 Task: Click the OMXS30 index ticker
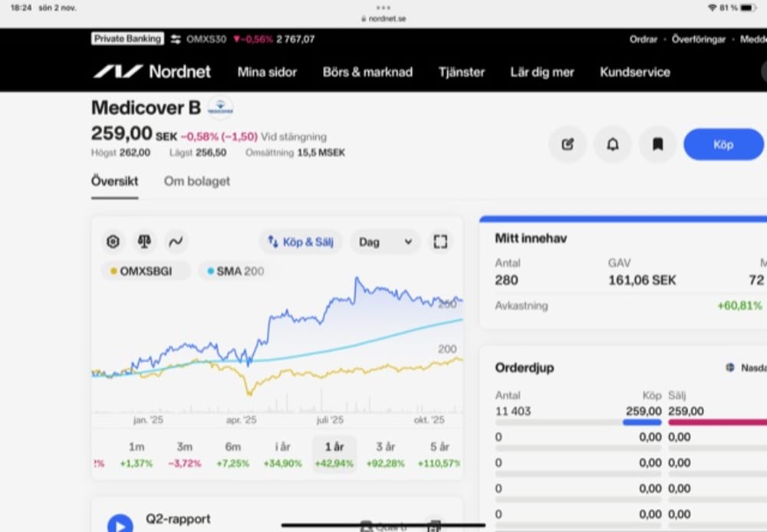(x=251, y=40)
